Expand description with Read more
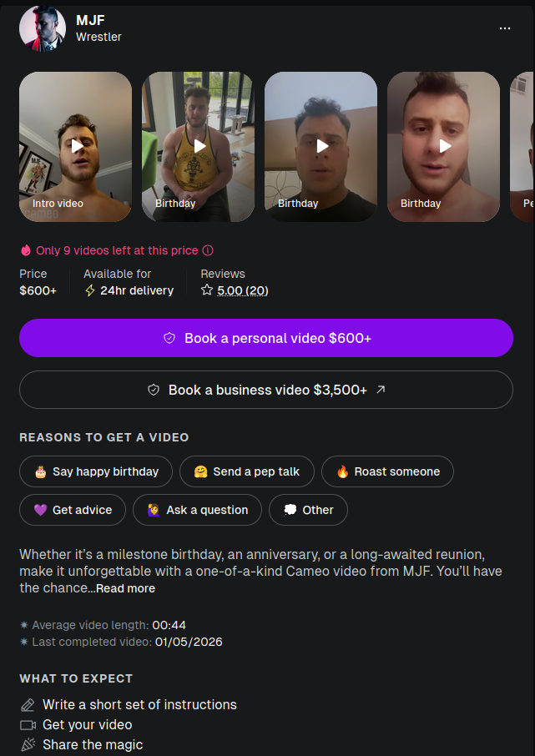 coord(126,588)
